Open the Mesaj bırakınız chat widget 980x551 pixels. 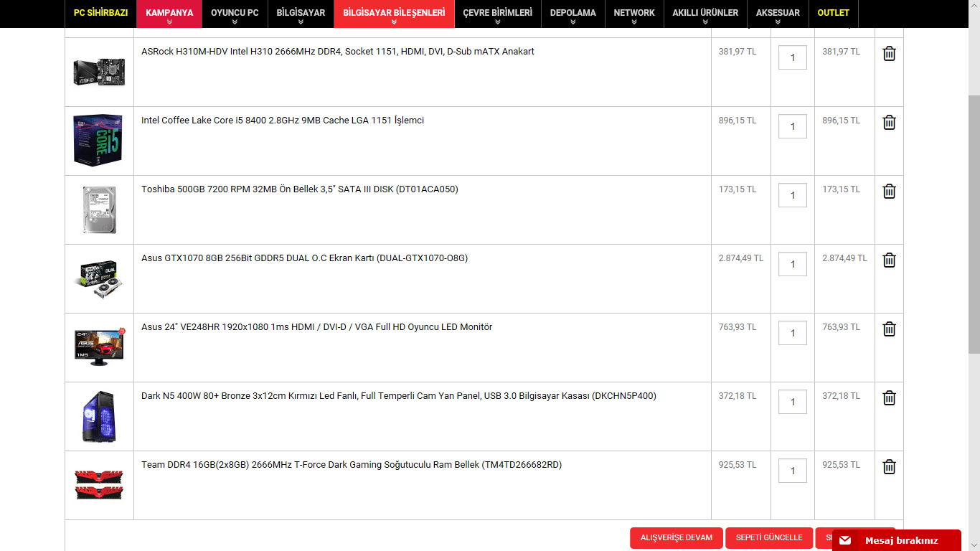[x=896, y=540]
